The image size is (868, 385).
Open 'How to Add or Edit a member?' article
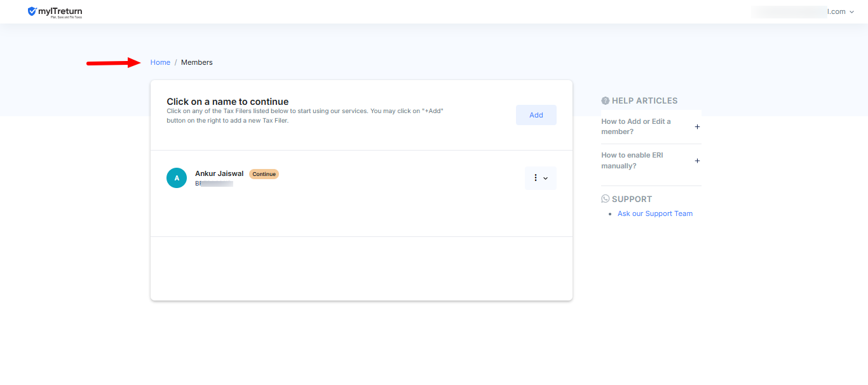pos(636,126)
